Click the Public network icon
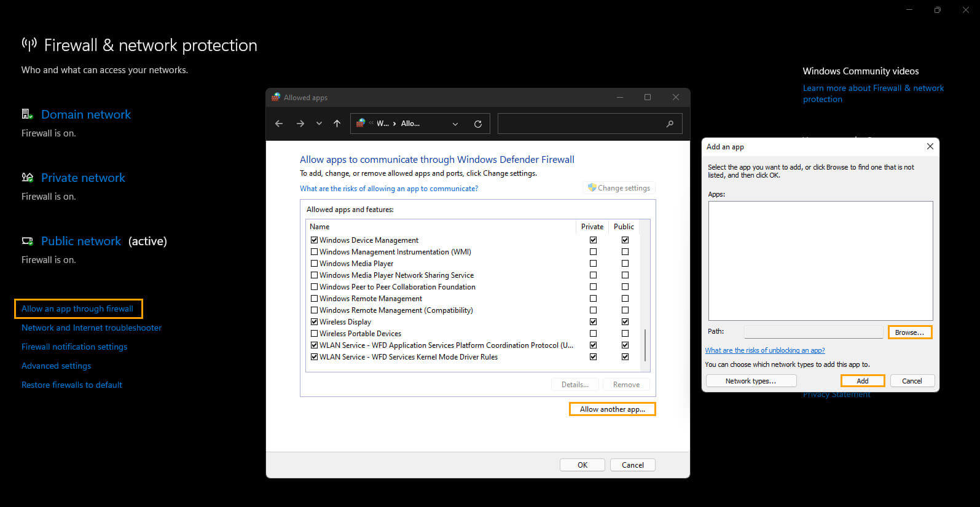 pos(27,241)
